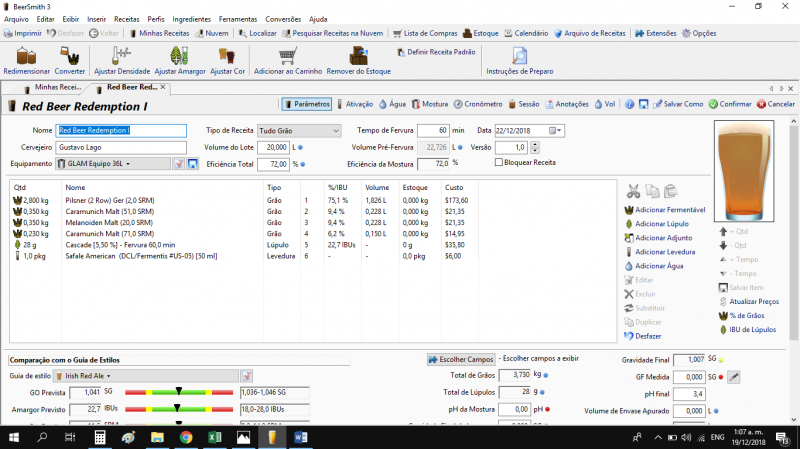The width and height of the screenshot is (800, 449).
Task: Open the Ferramentas menu
Action: (238, 19)
